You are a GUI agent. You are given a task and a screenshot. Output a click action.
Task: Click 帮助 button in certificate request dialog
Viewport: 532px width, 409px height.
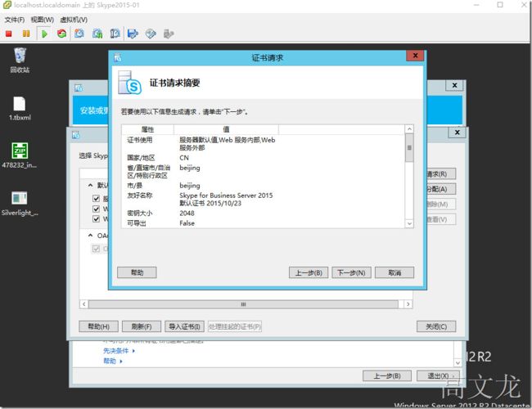(x=137, y=272)
